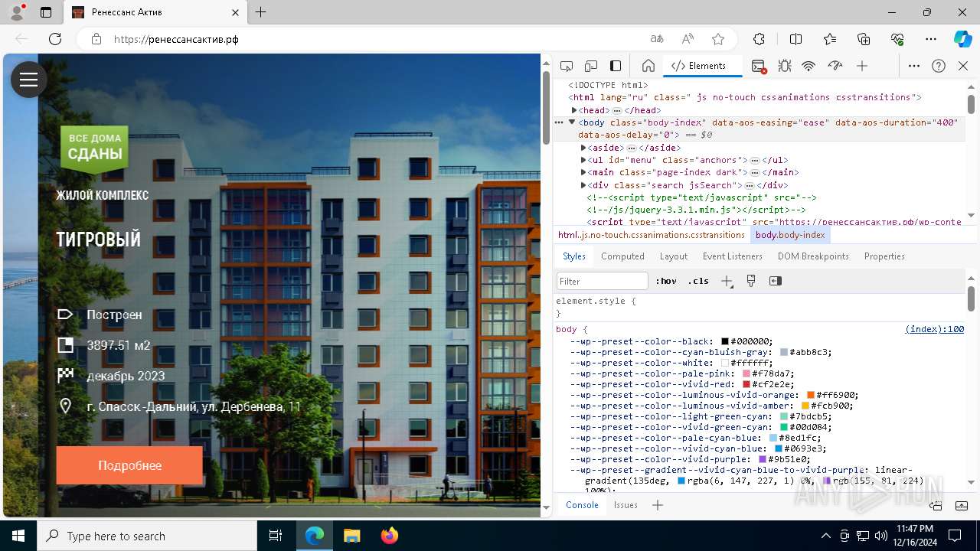Open Firefox from the taskbar
The height and width of the screenshot is (551, 980).
tap(389, 536)
